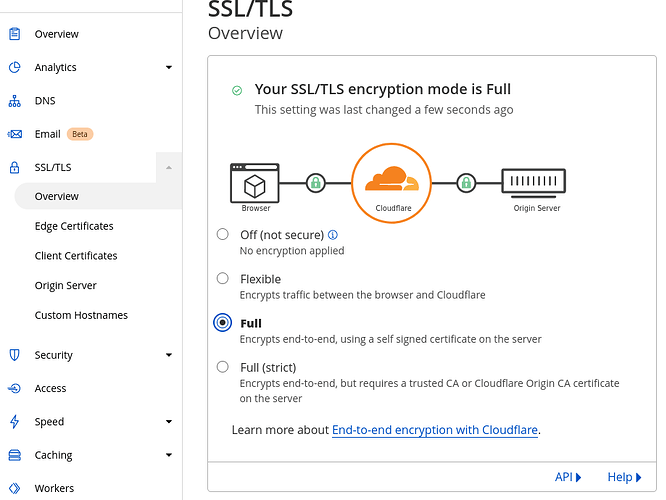666x500 pixels.
Task: Click the SSL/TLS padlock icon in sidebar
Action: (x=14, y=167)
